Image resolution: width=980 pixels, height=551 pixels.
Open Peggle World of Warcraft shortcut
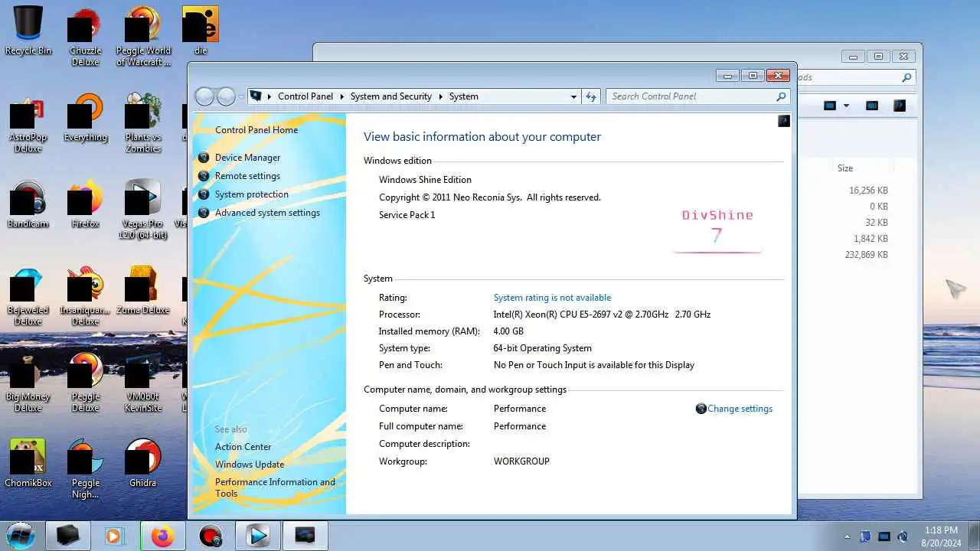[x=143, y=37]
